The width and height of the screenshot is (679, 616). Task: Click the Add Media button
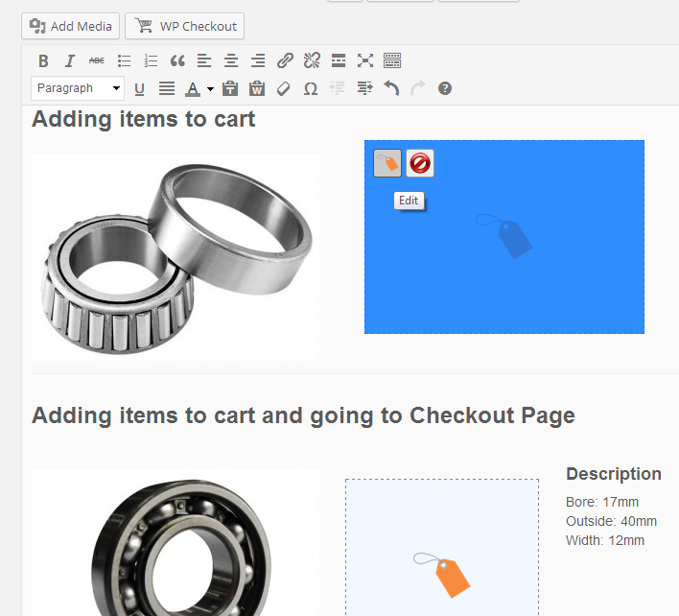(70, 26)
